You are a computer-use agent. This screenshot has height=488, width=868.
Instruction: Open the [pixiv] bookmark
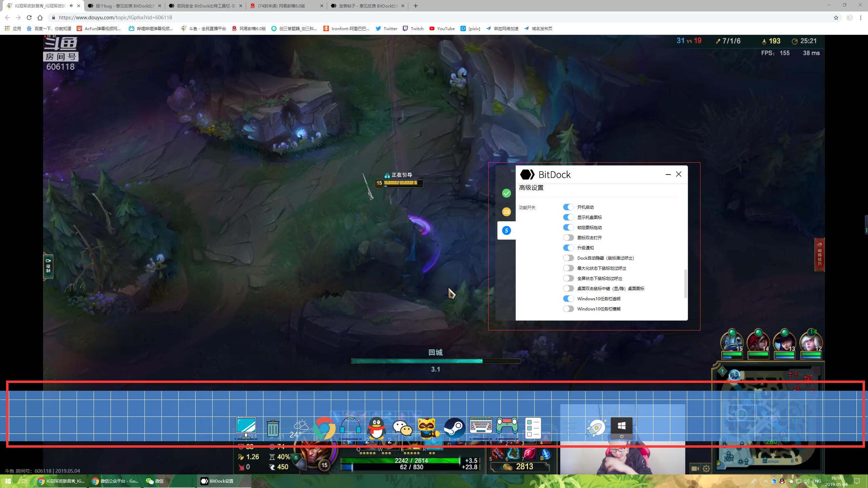(470, 28)
